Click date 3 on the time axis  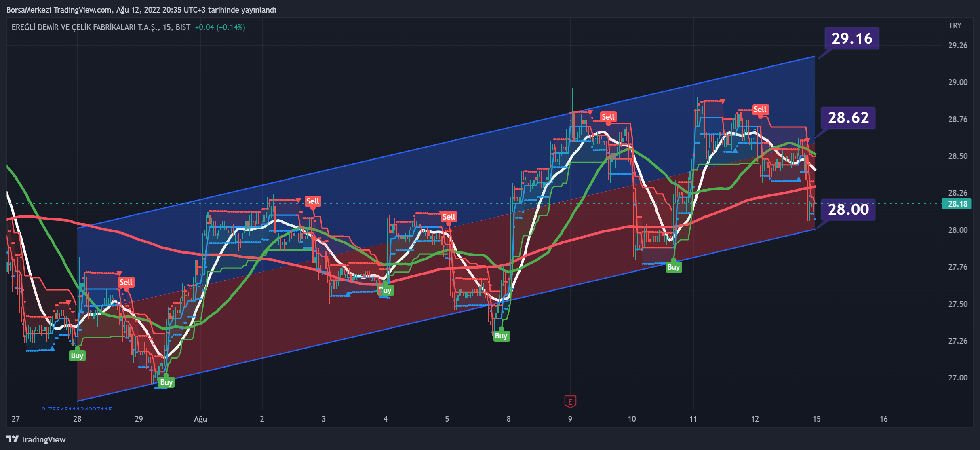[x=324, y=419]
